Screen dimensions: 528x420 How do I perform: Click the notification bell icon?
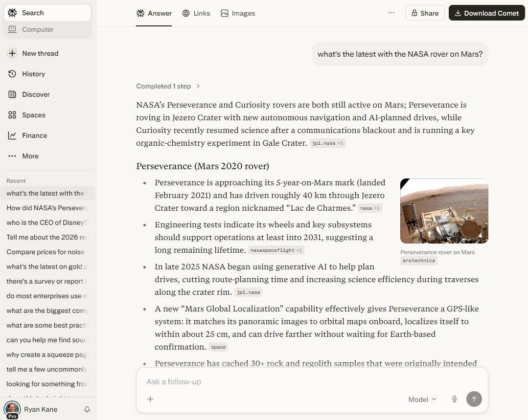[87, 409]
